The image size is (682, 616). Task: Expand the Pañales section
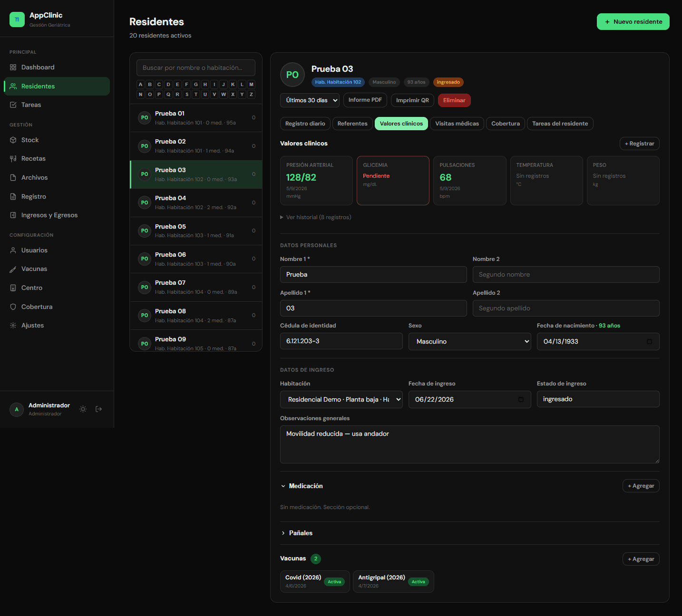(296, 533)
